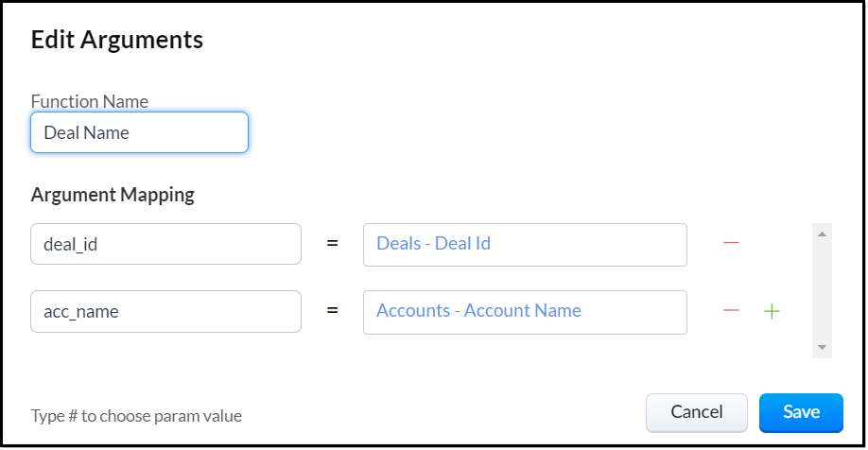
Task: Click the equals sign in deal_id row
Action: (x=332, y=244)
